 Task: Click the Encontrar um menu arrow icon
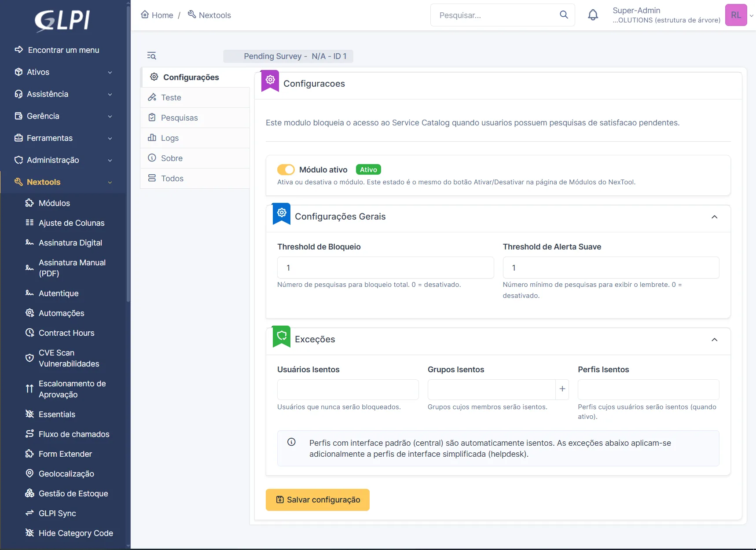click(18, 50)
